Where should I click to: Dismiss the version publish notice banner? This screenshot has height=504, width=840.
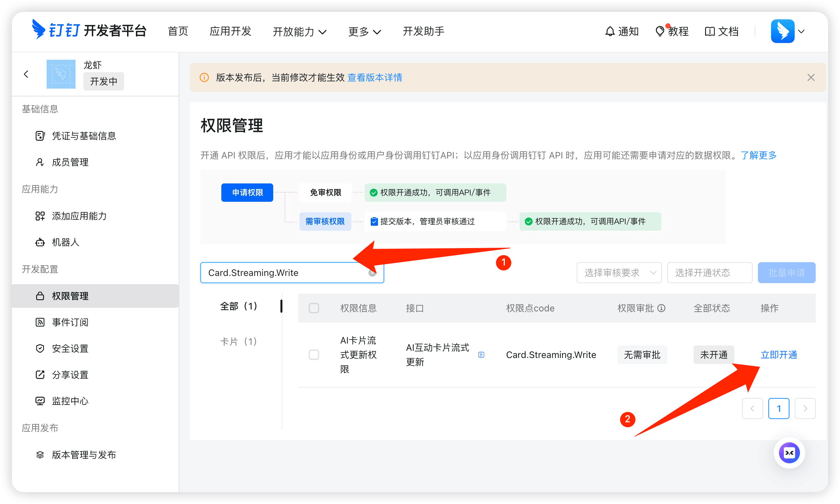coord(811,77)
